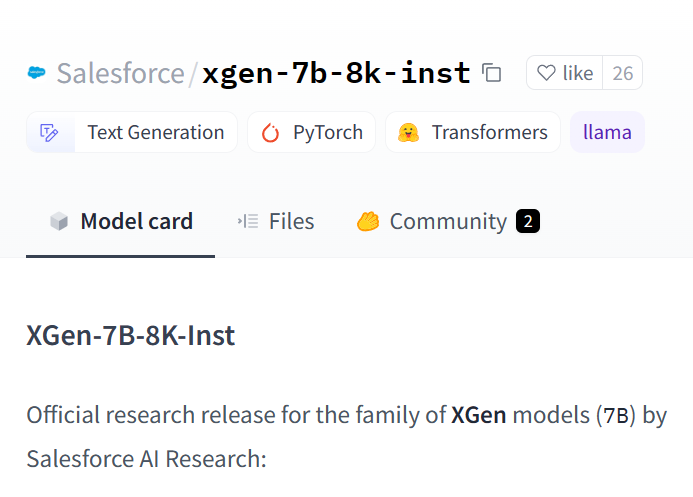Open the xgen-7b-8k-inst model name link
693x497 pixels.
tap(336, 73)
